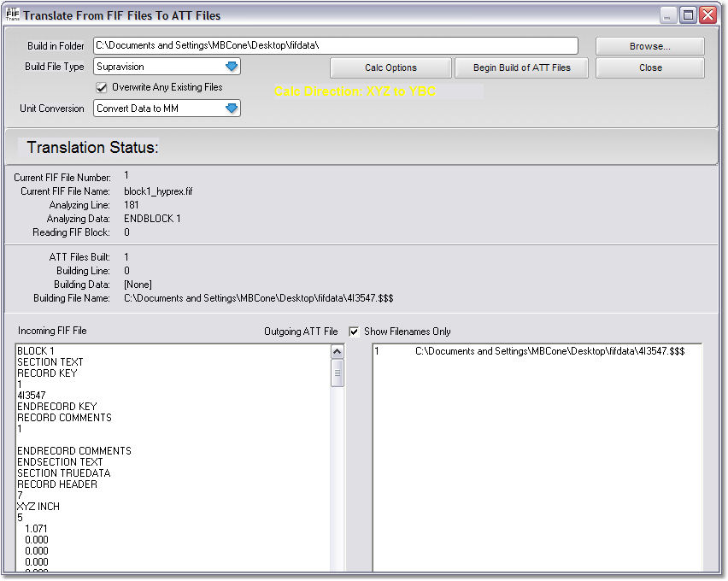Uncheck Show Filenames Only
Viewport: 728px width, 581px height.
[x=355, y=332]
